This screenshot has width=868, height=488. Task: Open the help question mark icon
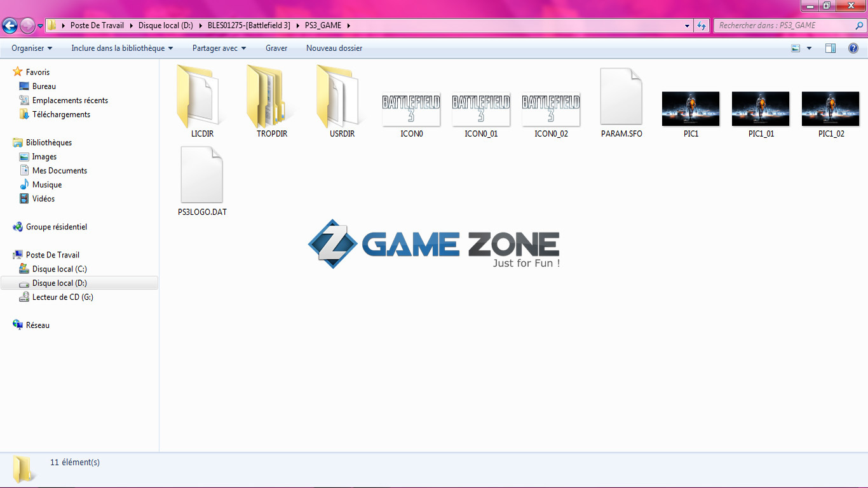coord(853,48)
